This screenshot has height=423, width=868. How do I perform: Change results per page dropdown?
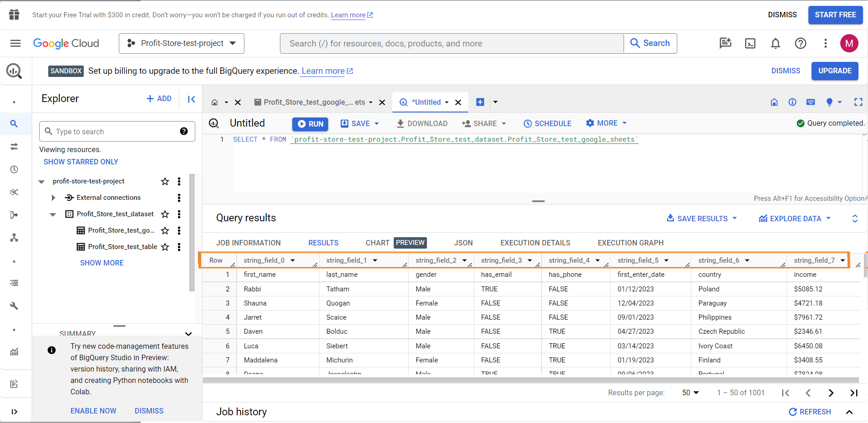point(690,392)
